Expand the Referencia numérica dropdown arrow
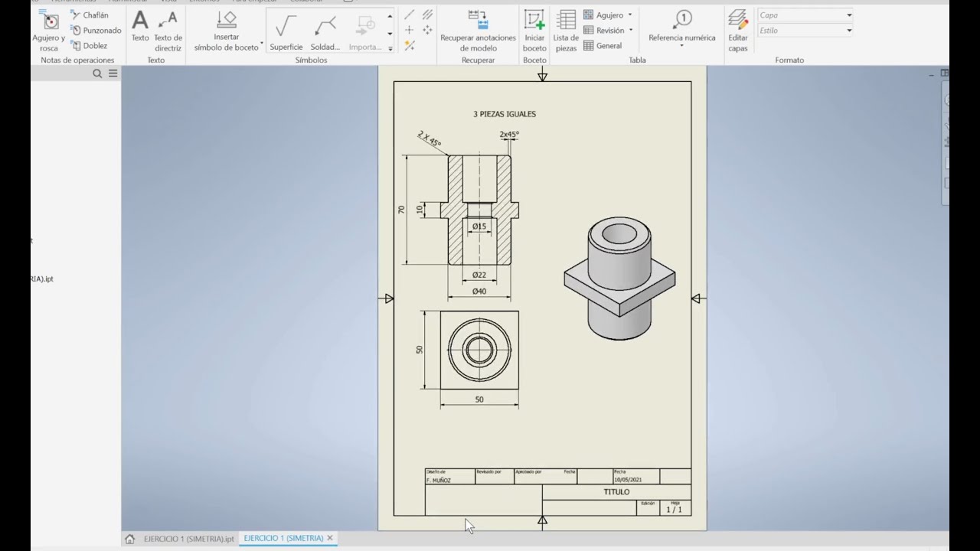Screen dimensions: 980x551 [x=681, y=46]
